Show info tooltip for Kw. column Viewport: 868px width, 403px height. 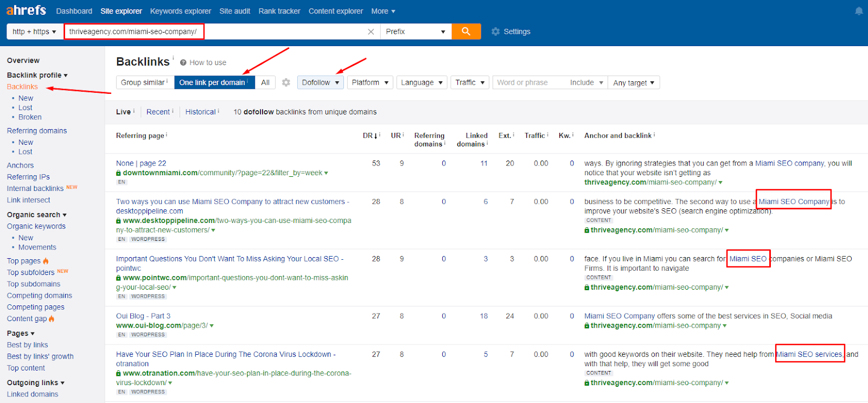(x=573, y=135)
